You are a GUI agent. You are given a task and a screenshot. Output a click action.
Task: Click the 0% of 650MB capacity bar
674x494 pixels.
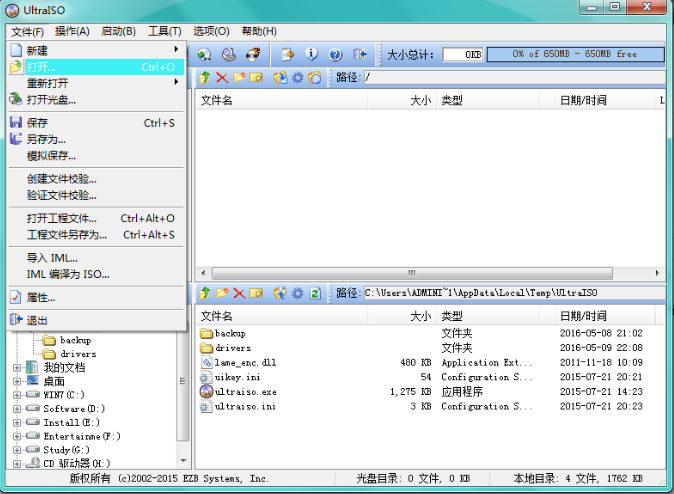point(576,54)
